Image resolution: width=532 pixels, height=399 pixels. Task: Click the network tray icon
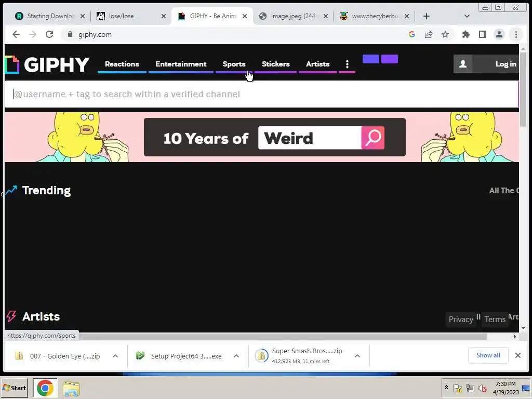[470, 388]
